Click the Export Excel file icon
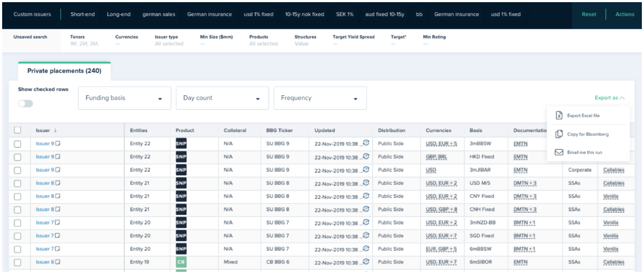Image resolution: width=644 pixels, height=274 pixels. click(559, 116)
